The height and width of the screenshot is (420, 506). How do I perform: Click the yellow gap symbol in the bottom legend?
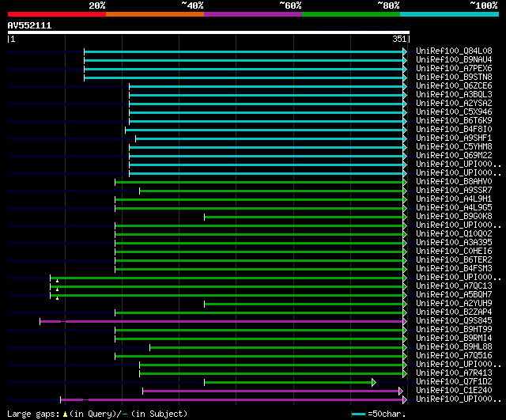tap(65, 414)
